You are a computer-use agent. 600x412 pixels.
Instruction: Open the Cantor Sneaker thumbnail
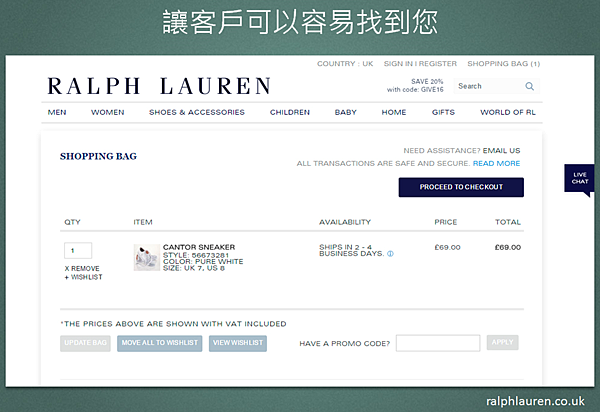click(147, 257)
